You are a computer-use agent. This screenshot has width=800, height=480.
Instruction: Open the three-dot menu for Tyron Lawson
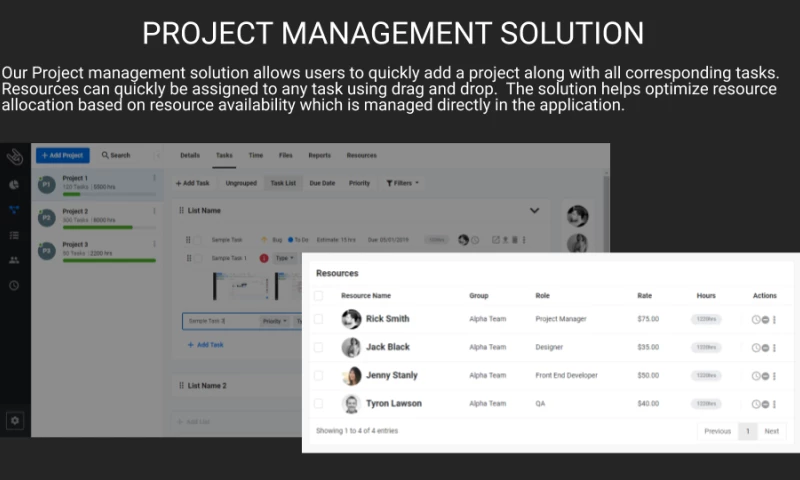click(x=774, y=404)
